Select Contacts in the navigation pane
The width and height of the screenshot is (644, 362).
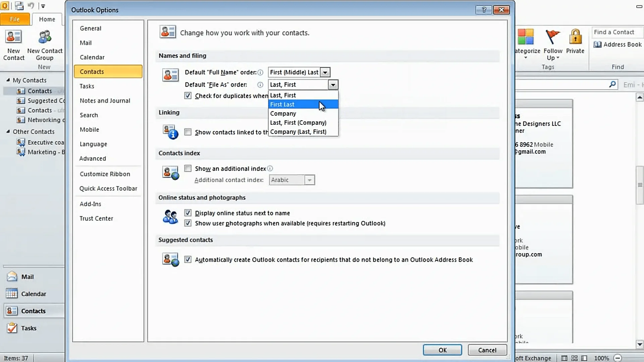34,311
